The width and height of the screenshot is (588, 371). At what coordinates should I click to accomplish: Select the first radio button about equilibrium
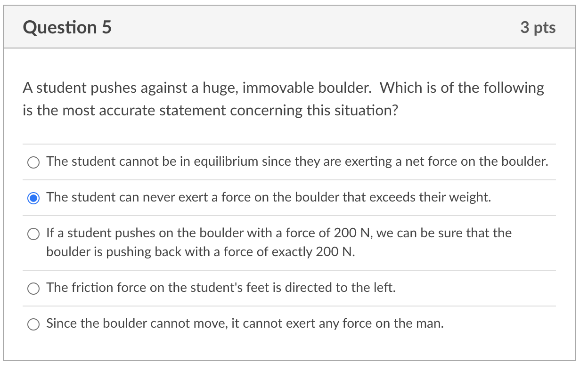(x=33, y=162)
